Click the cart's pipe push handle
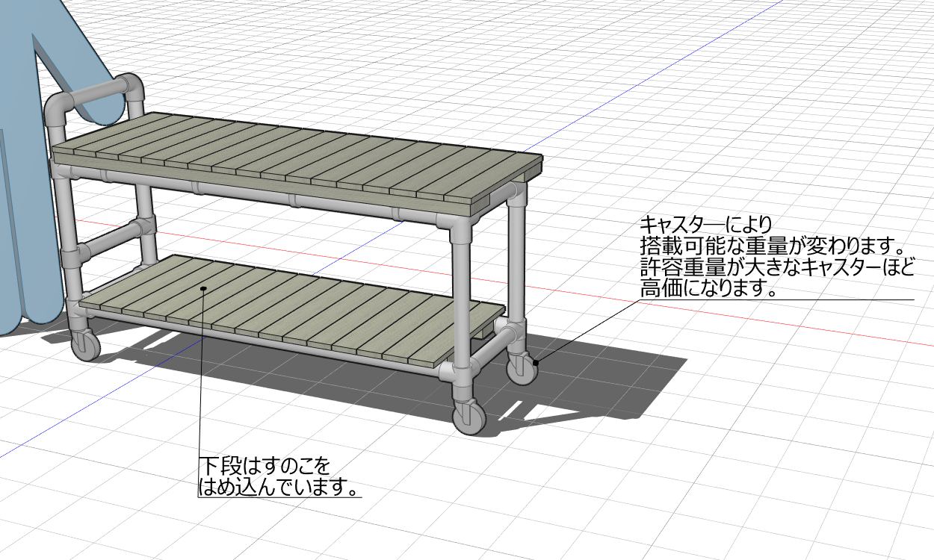The image size is (934, 560). click(x=93, y=100)
